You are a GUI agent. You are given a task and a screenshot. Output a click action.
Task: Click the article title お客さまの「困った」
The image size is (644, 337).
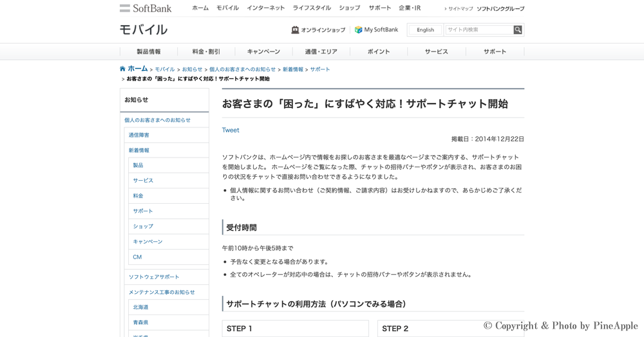pyautogui.click(x=365, y=104)
